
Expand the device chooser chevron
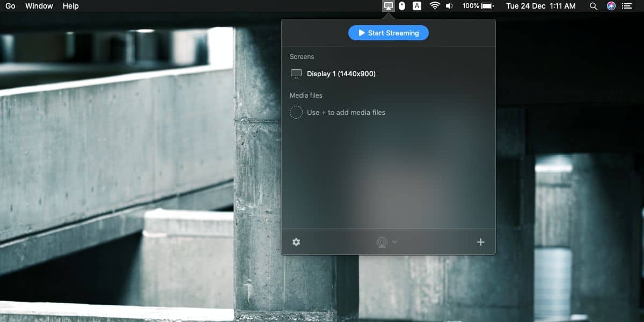click(x=395, y=242)
